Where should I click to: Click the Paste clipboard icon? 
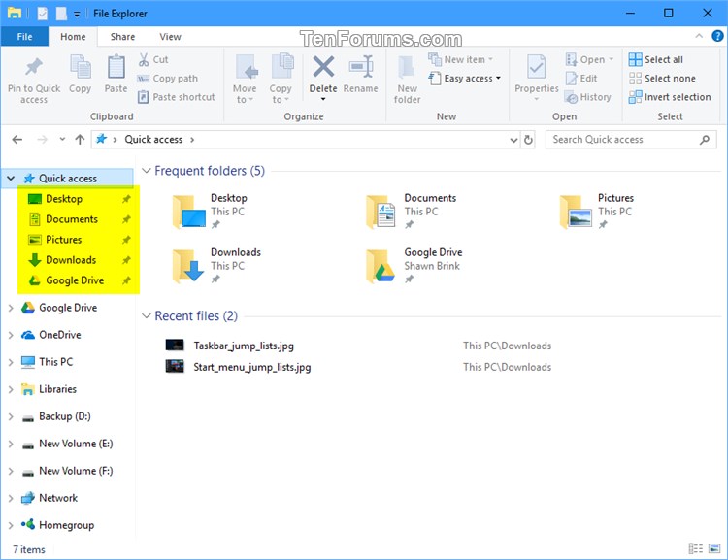coord(116,67)
